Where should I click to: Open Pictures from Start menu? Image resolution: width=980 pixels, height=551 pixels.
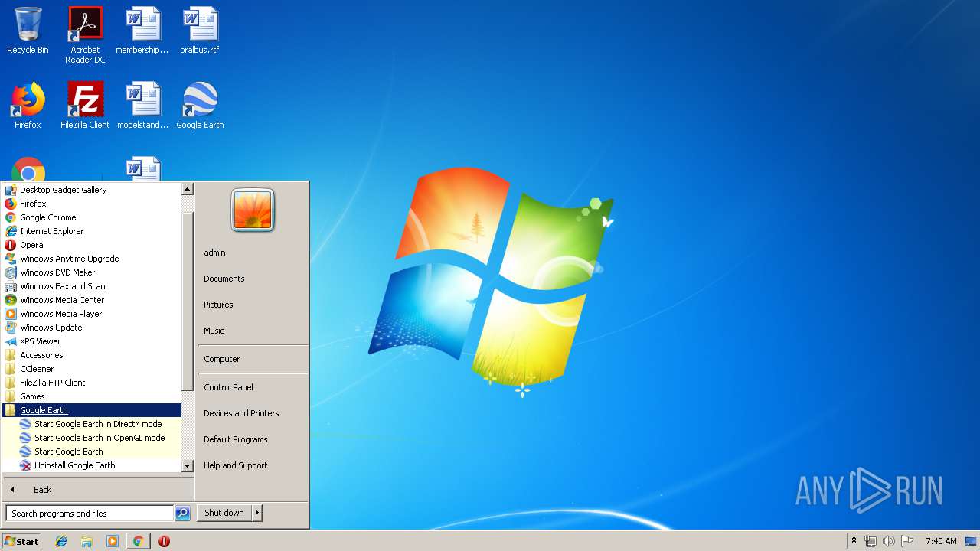252,305
